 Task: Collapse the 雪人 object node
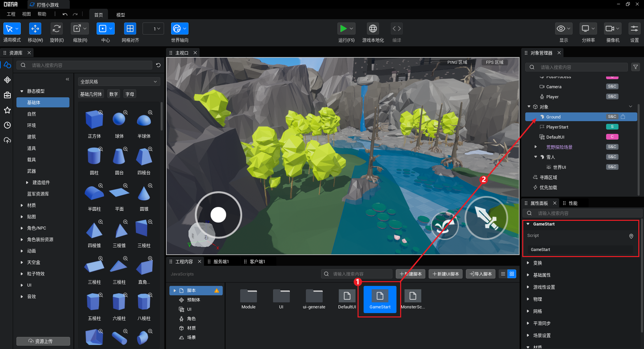point(536,157)
